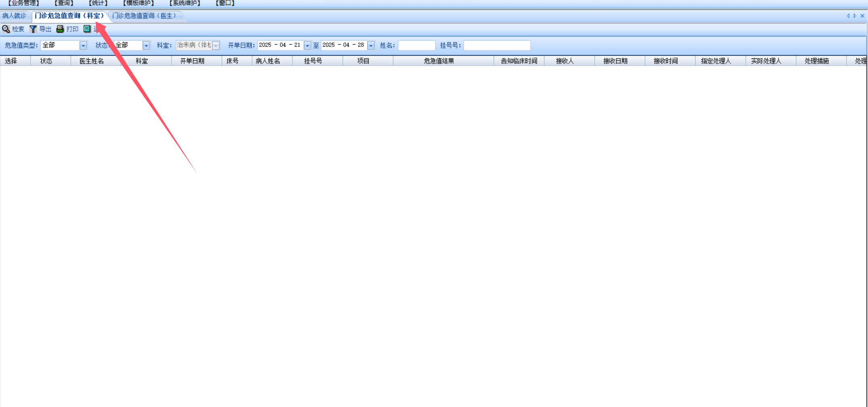Click the 指定处理人 column header
The width and height of the screenshot is (868, 407).
click(x=721, y=61)
